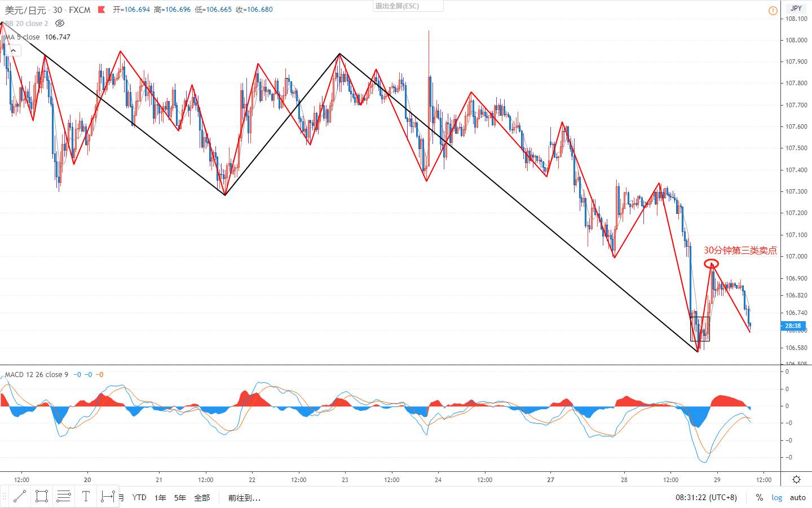The width and height of the screenshot is (812, 508).
Task: Open chart settings gear icon
Action: pos(796,480)
